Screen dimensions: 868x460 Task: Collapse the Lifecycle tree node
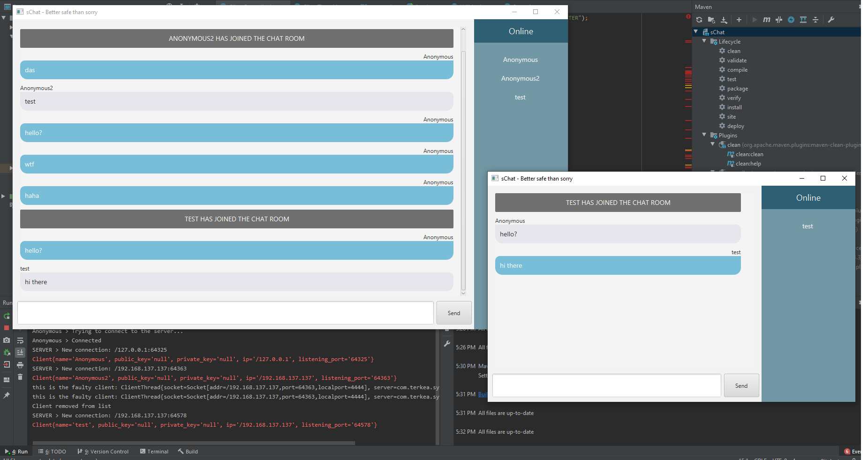pyautogui.click(x=704, y=41)
